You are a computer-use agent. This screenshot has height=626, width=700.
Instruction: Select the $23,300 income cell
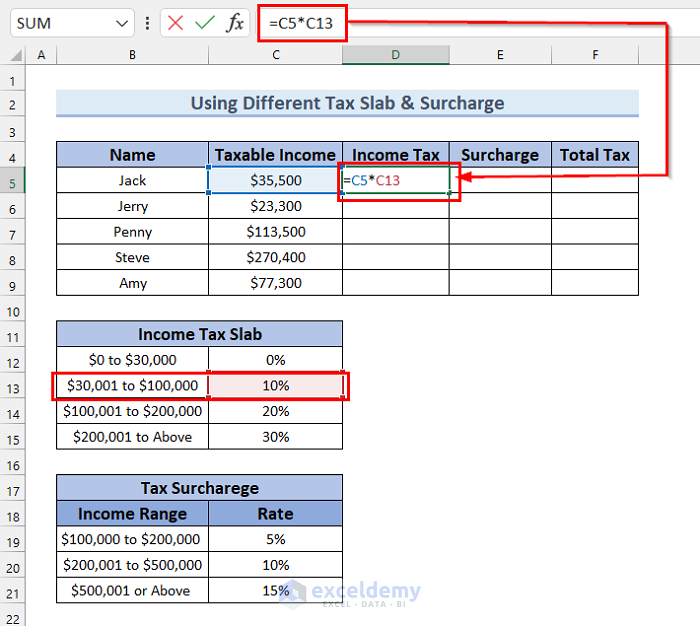tap(275, 206)
